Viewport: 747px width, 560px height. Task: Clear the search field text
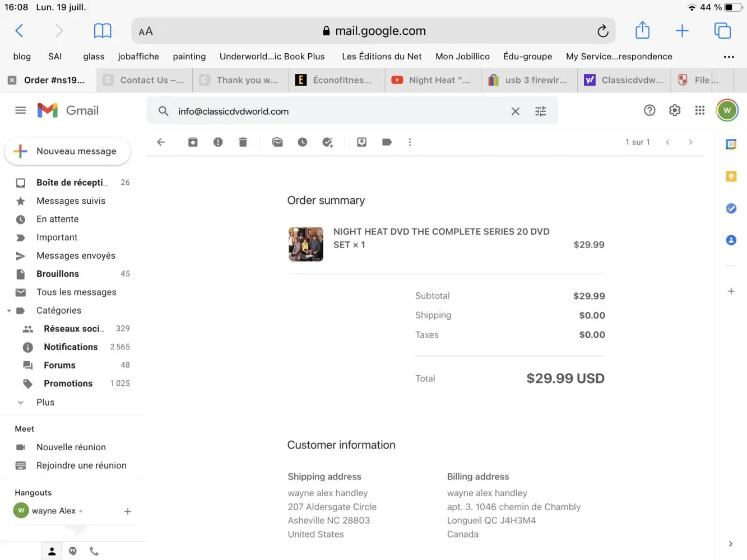point(515,111)
